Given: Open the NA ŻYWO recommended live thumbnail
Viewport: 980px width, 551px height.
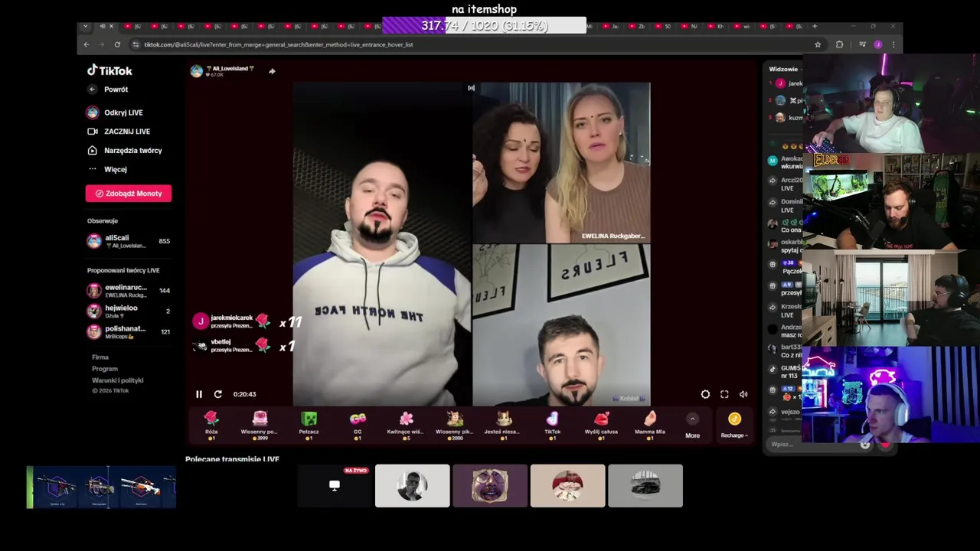Looking at the screenshot, I should [335, 485].
